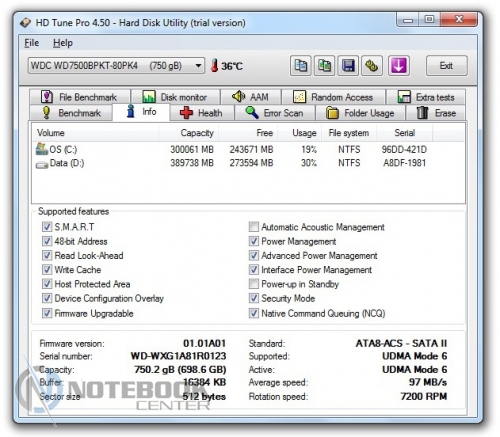Switch to the Erase tab

[x=436, y=113]
